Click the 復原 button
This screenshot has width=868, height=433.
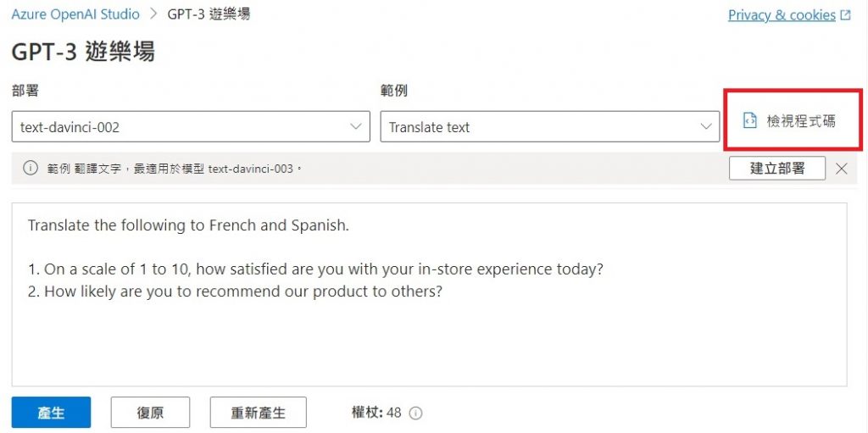pyautogui.click(x=150, y=413)
